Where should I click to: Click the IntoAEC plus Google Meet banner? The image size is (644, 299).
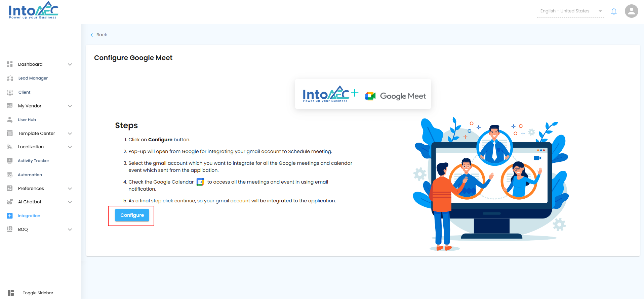click(363, 94)
